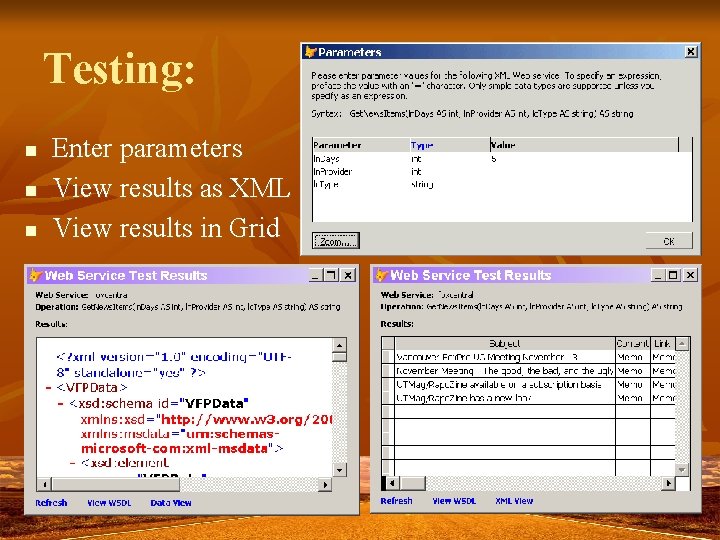Click grid scroll down arrow
720x540 pixels.
(682, 470)
